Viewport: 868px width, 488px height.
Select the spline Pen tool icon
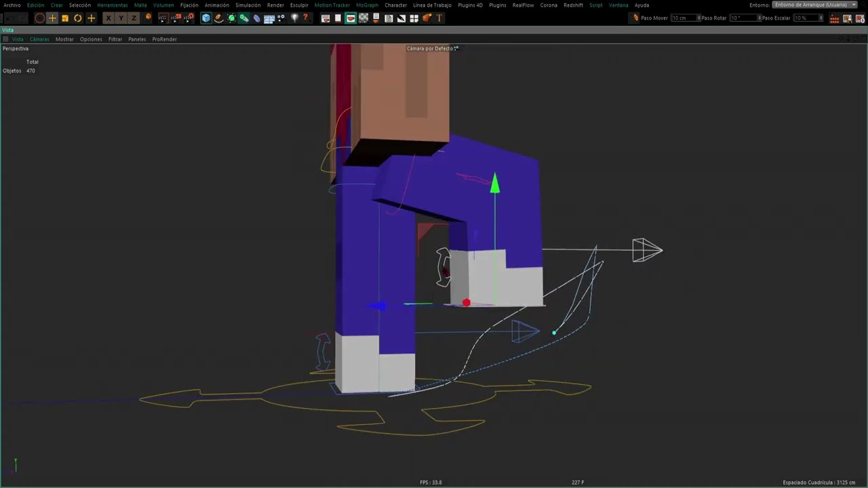click(x=218, y=18)
